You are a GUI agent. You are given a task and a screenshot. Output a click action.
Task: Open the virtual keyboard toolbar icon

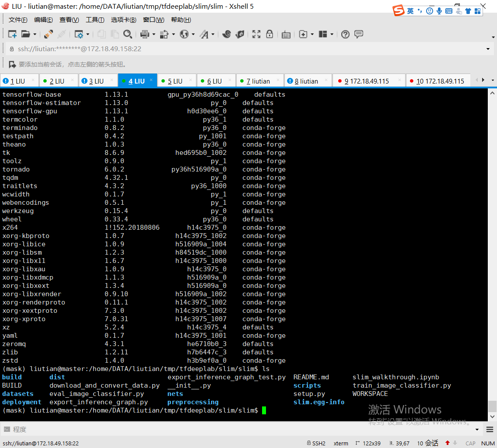pos(286,34)
